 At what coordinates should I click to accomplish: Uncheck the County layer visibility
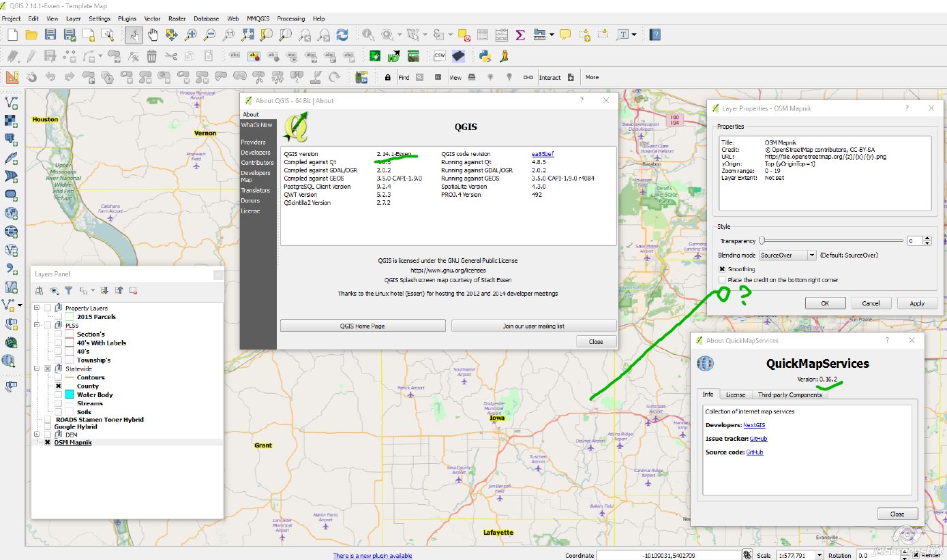59,386
